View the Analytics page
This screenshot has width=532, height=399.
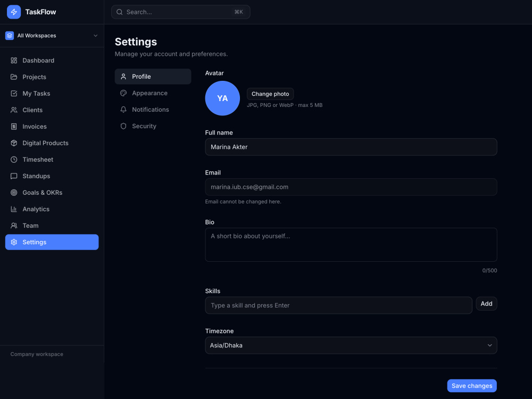point(52,209)
